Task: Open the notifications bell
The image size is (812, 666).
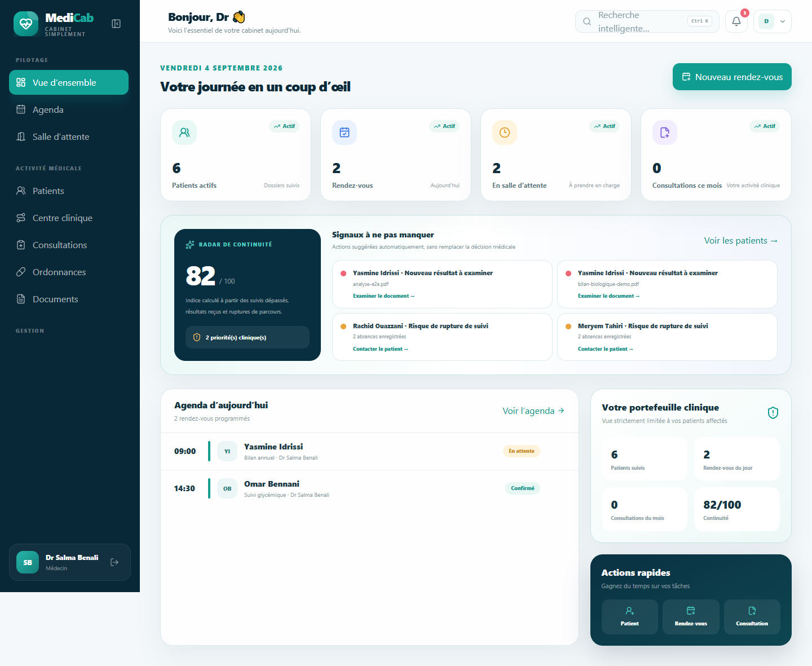Action: tap(736, 21)
